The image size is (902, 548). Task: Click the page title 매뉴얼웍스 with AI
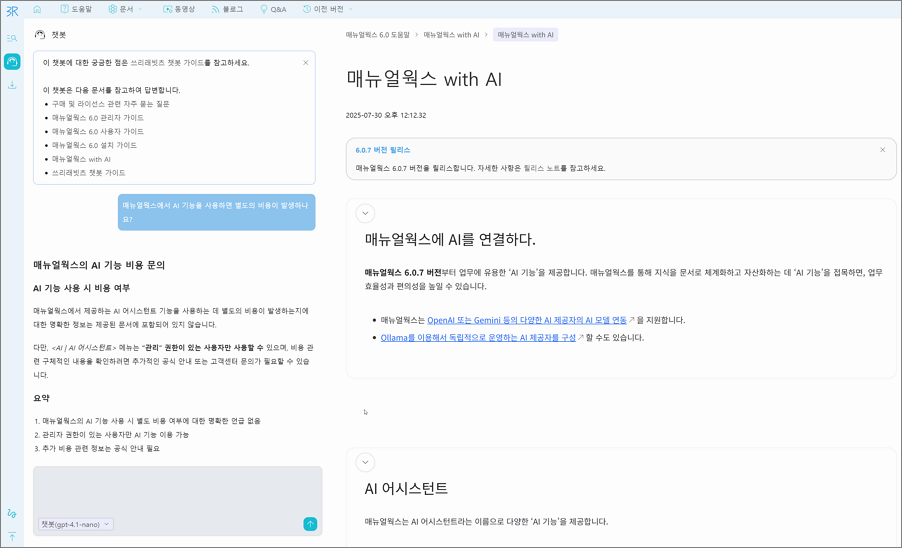[424, 79]
